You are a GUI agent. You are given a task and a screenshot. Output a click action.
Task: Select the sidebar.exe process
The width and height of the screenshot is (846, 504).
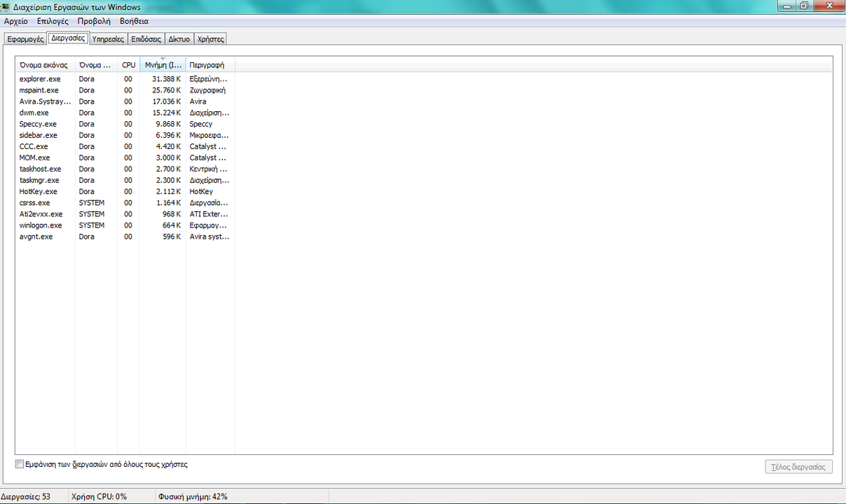click(126, 135)
